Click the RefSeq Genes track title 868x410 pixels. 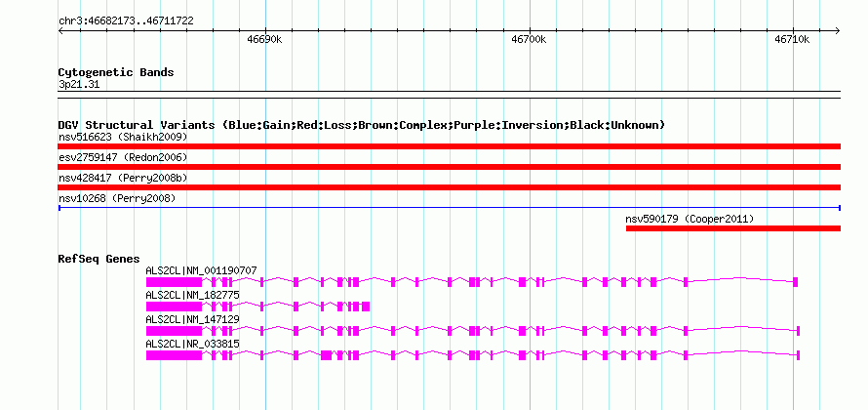pos(99,259)
